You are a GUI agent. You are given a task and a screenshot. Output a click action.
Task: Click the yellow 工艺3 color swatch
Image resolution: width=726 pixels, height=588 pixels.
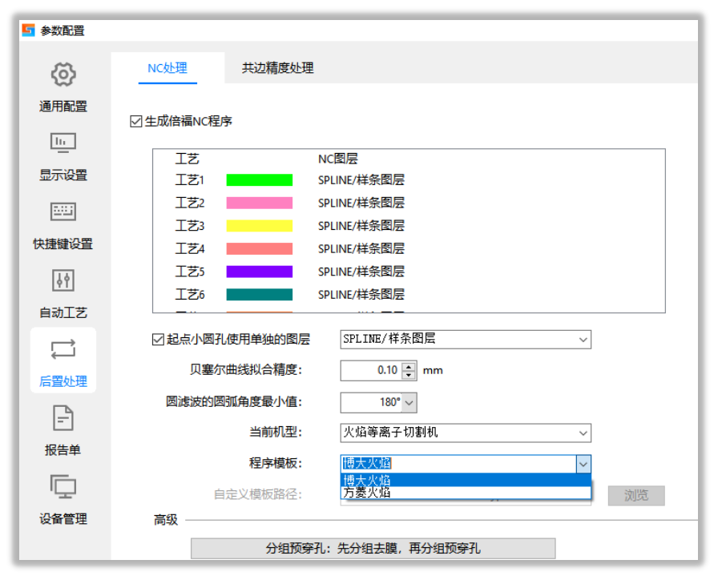[260, 226]
